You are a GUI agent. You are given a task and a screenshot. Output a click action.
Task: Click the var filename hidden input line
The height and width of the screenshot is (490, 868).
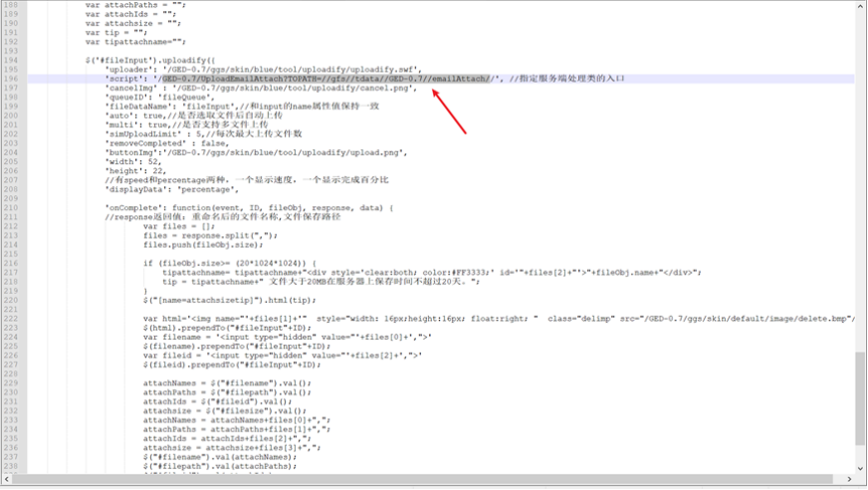point(288,337)
